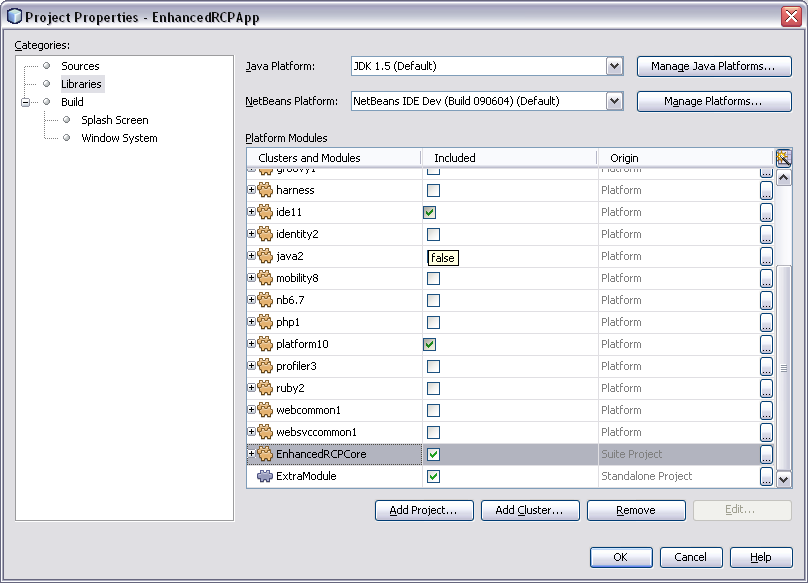The image size is (808, 583).
Task: Expand the mobility8 cluster node
Action: [252, 278]
